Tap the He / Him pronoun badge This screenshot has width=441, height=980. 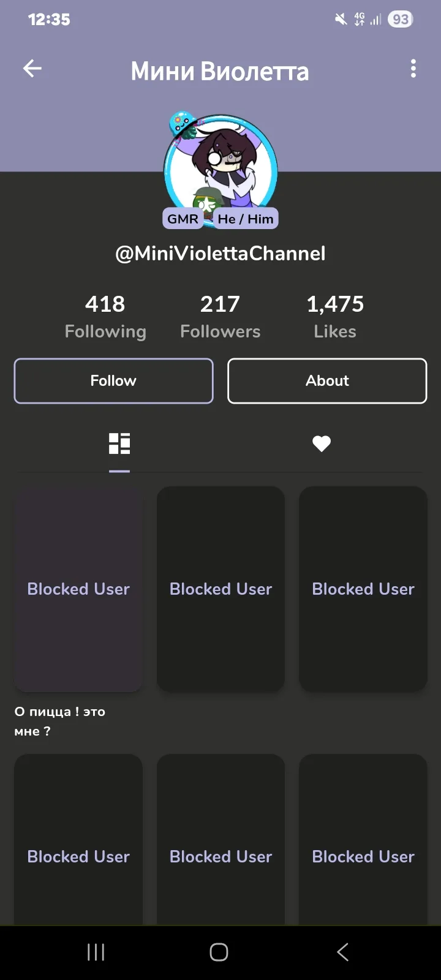(246, 219)
